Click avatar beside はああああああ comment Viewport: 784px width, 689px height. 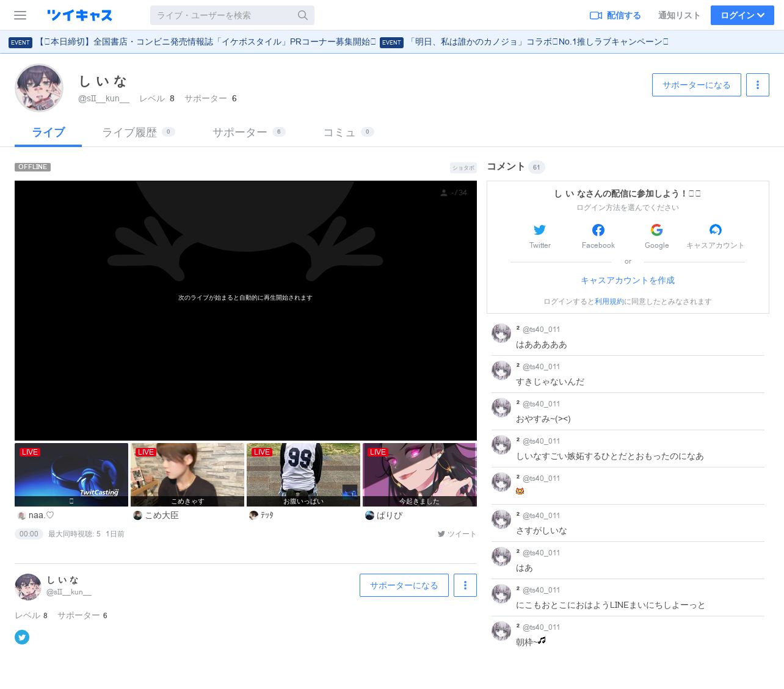coord(501,333)
